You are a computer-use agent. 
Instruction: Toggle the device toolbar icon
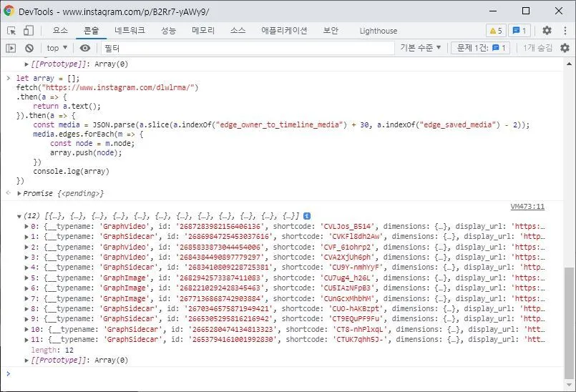29,31
